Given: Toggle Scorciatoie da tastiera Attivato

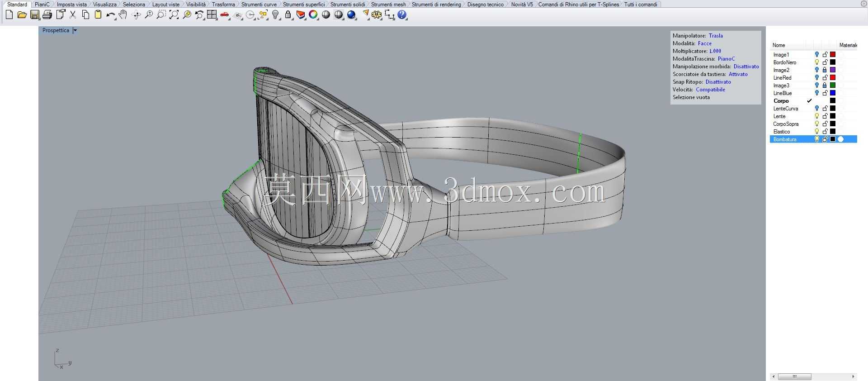Looking at the screenshot, I should coord(738,74).
